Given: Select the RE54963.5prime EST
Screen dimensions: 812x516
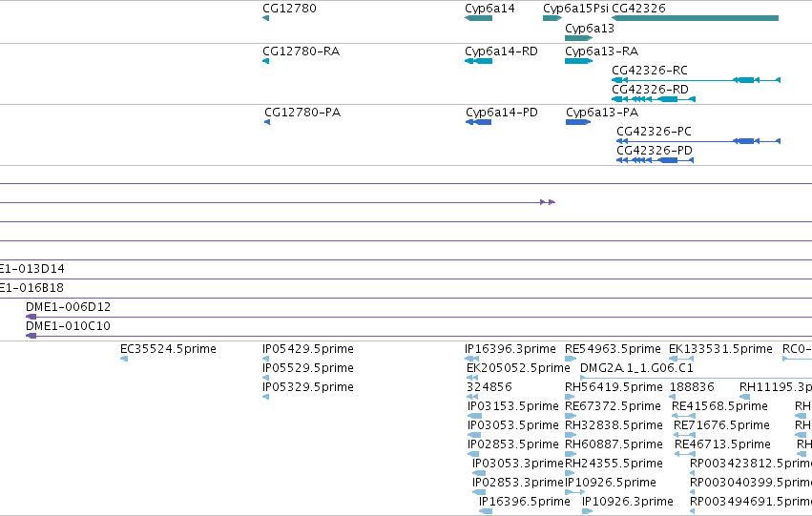Looking at the screenshot, I should pyautogui.click(x=571, y=359).
